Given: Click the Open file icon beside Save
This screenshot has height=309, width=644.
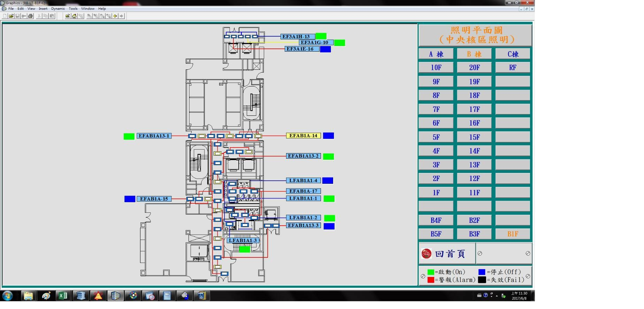Looking at the screenshot, I should 11,16.
